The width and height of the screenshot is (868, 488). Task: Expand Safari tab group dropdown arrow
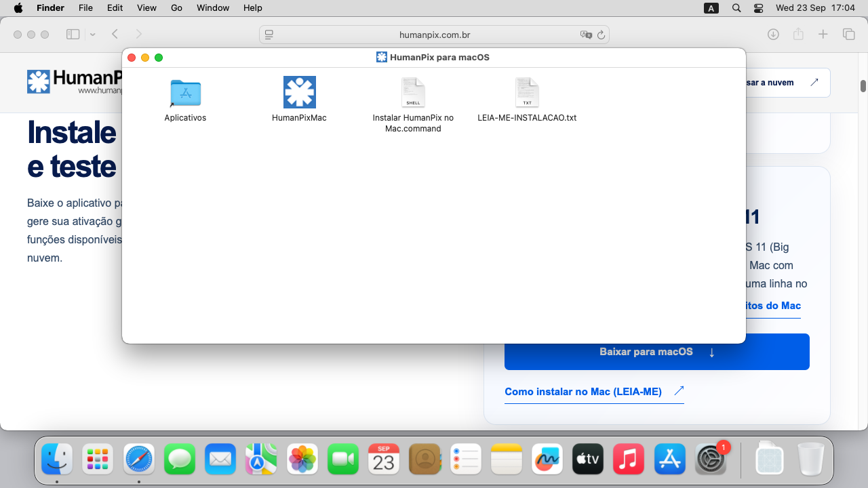93,34
